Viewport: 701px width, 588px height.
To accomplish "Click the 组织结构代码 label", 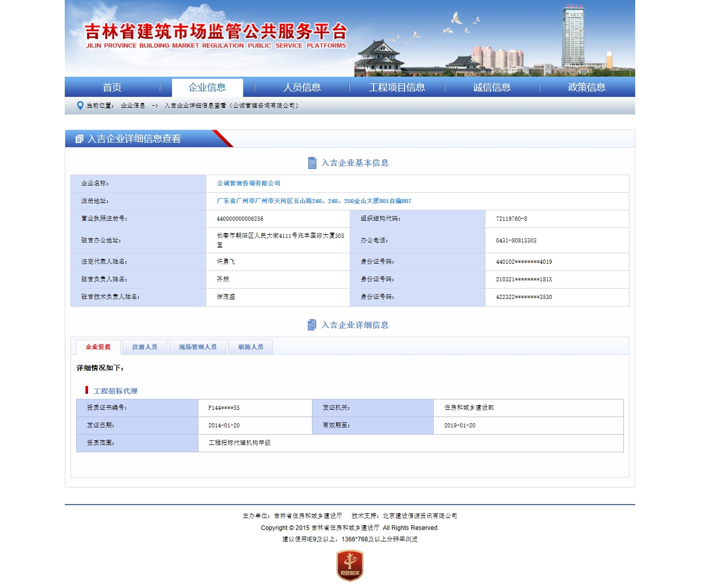I will pyautogui.click(x=380, y=219).
